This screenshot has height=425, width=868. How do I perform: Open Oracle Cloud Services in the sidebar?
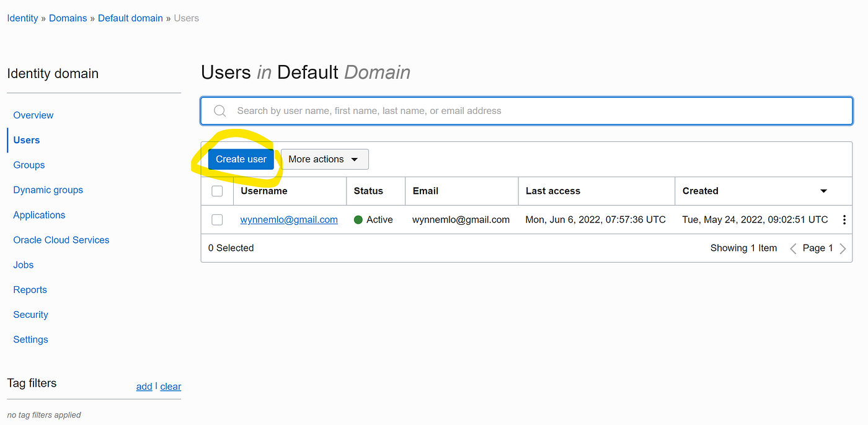(61, 240)
